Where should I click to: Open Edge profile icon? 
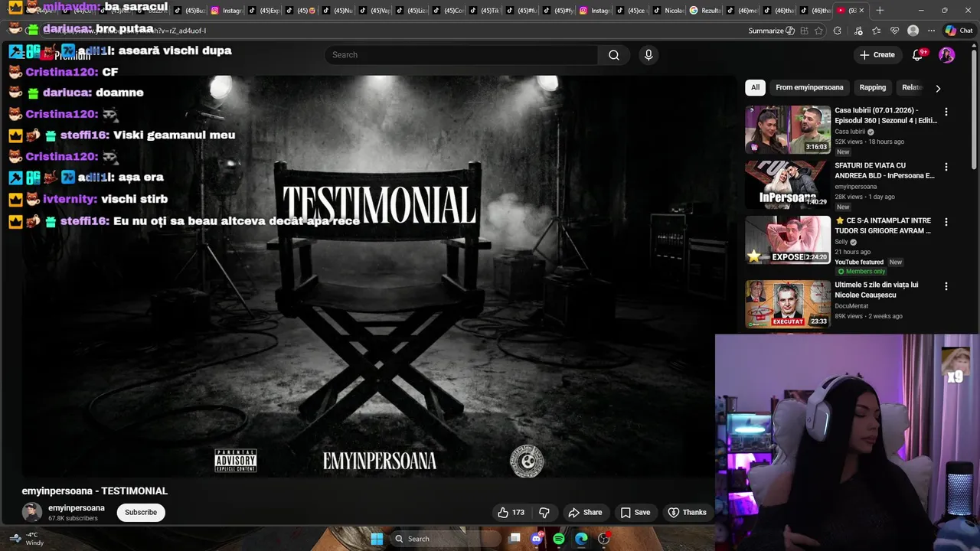pyautogui.click(x=913, y=31)
